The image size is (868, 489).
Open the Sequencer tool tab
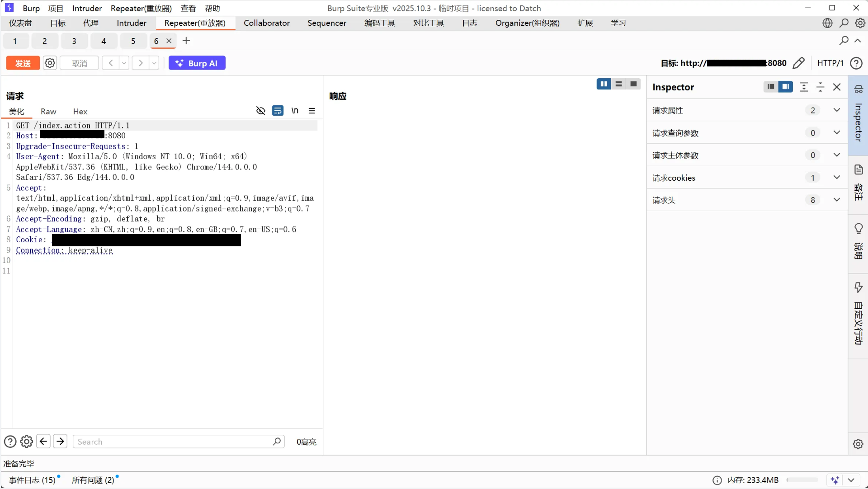(x=327, y=23)
